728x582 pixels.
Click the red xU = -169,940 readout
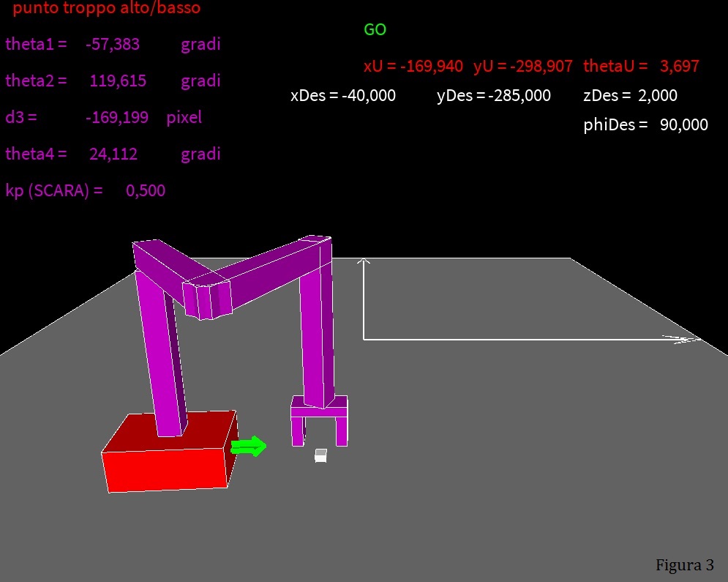[413, 66]
